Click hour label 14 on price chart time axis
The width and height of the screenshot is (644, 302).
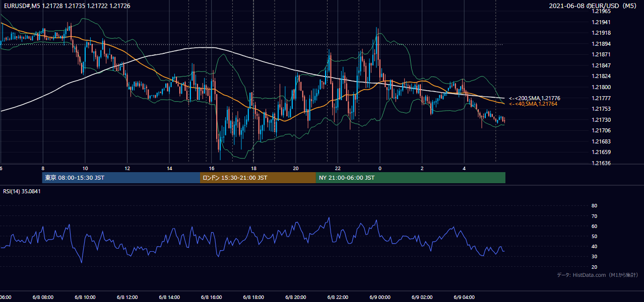pos(170,168)
